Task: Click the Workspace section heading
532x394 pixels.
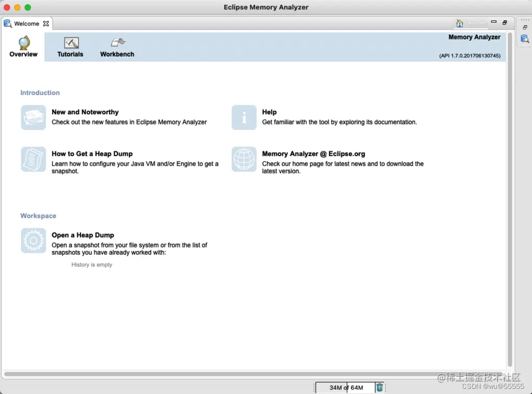Action: 39,216
